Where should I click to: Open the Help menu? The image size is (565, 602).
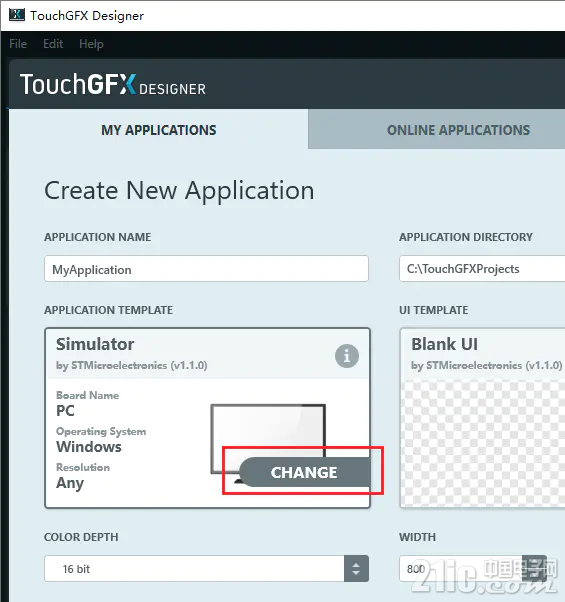(x=91, y=44)
